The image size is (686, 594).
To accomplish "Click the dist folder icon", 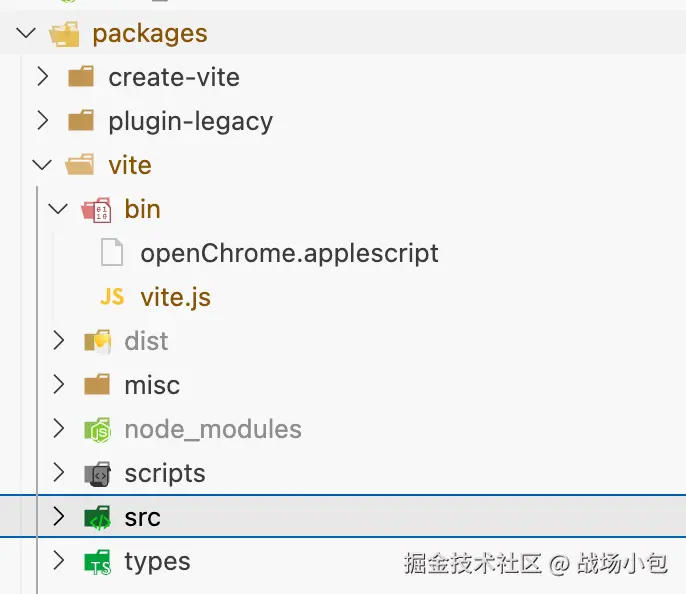I will click(97, 342).
